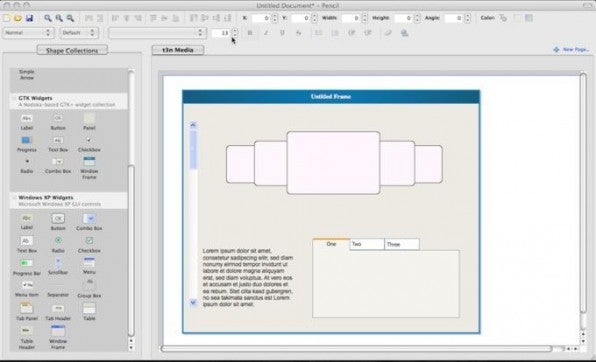596x362 pixels.
Task: Open the Default dropdown
Action: coord(79,33)
